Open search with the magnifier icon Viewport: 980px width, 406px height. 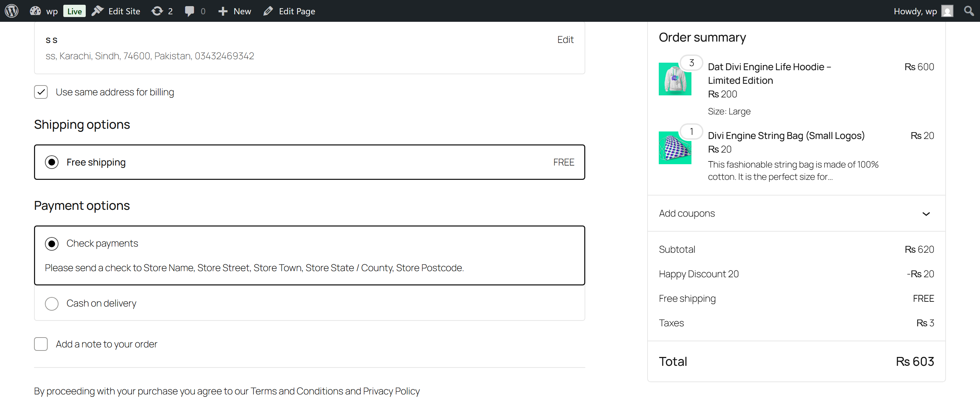point(968,11)
